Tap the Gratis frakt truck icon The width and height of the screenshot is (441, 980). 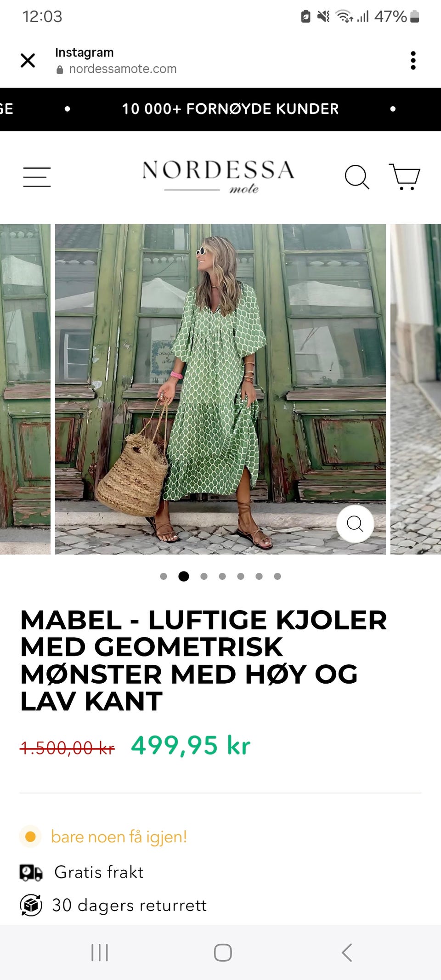(31, 872)
